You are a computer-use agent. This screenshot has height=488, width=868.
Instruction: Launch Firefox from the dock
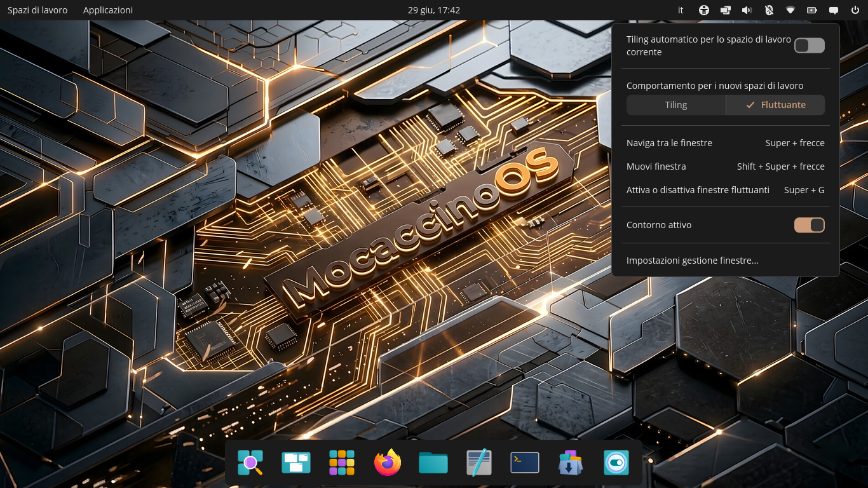[388, 463]
